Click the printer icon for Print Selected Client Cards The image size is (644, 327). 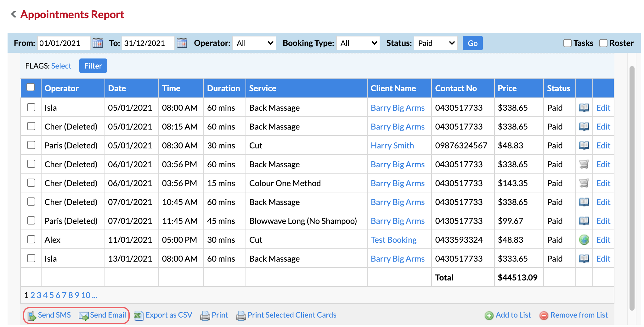click(x=241, y=315)
